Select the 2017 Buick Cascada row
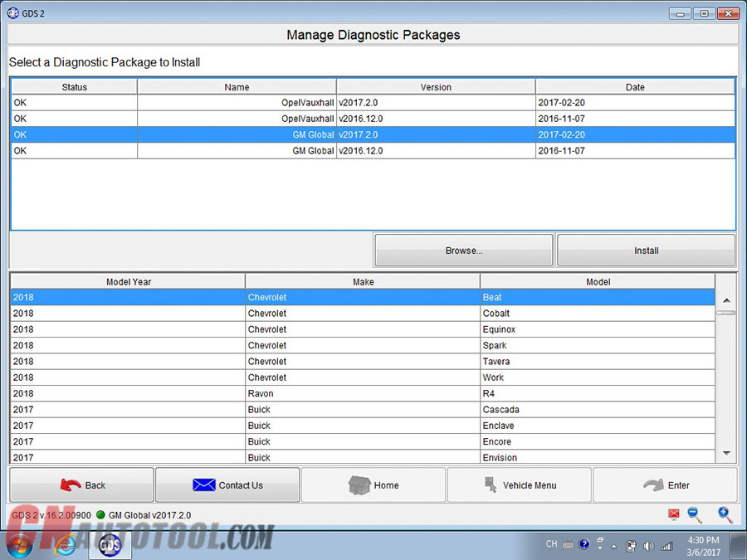Image resolution: width=747 pixels, height=560 pixels. pyautogui.click(x=363, y=410)
